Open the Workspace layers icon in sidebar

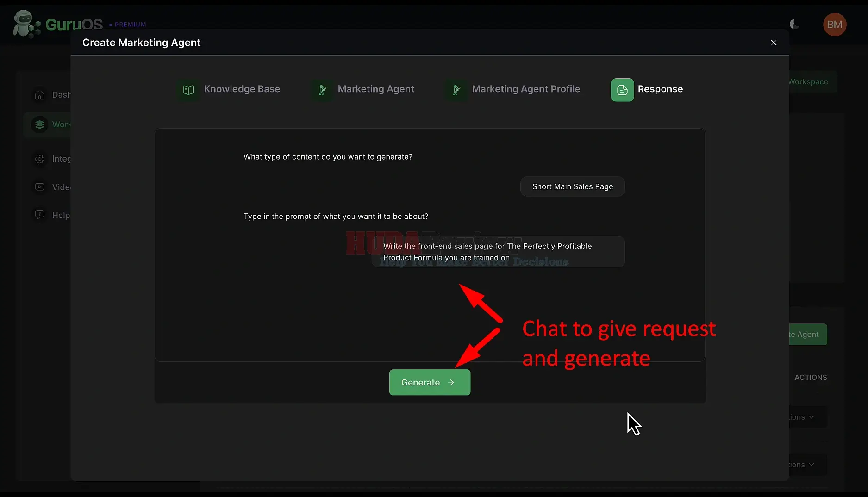(40, 124)
